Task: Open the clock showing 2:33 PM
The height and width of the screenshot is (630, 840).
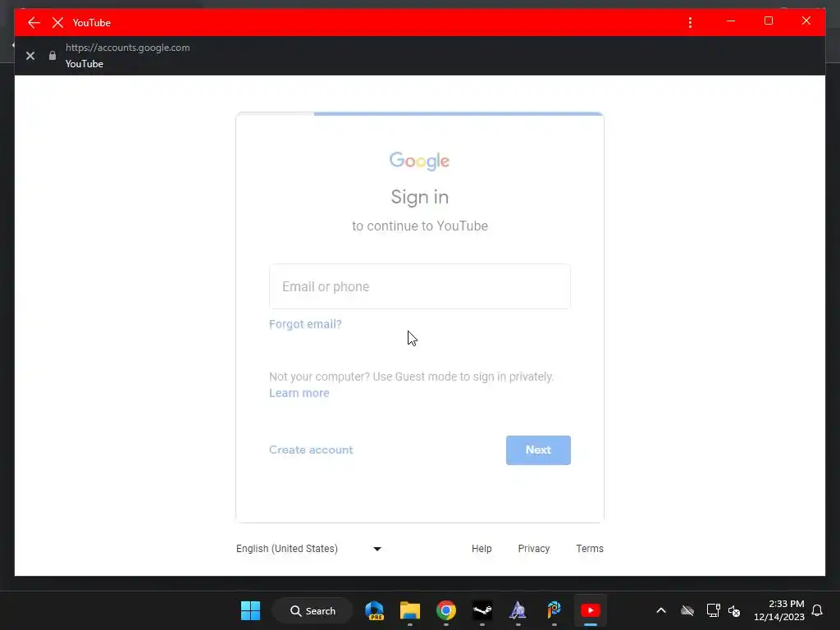Action: [x=779, y=610]
